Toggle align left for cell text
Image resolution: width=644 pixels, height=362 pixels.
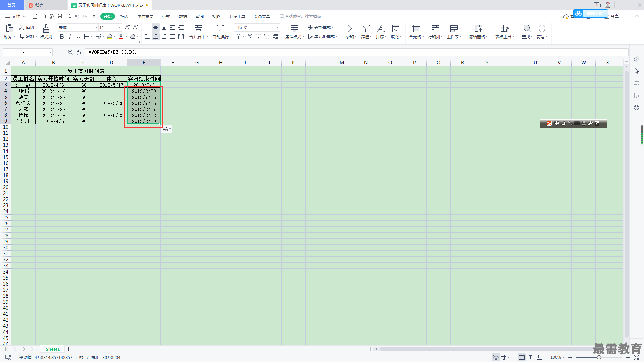point(147,36)
